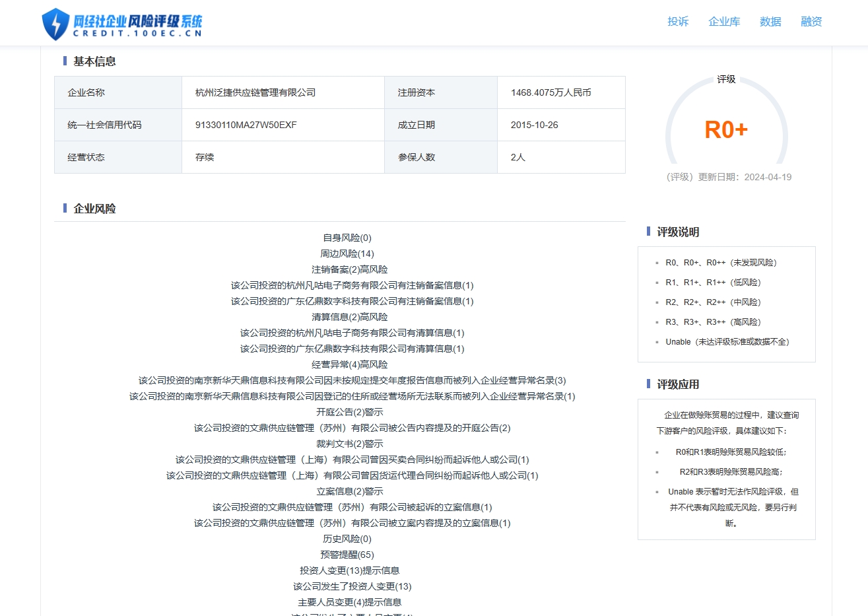
Task: Click the founding date 2015-10-26
Action: click(x=535, y=125)
